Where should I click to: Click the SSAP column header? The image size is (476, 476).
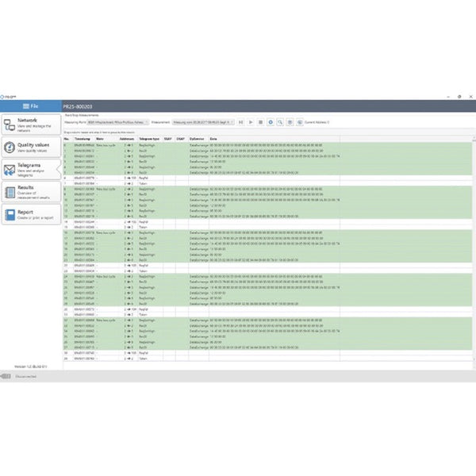click(169, 139)
